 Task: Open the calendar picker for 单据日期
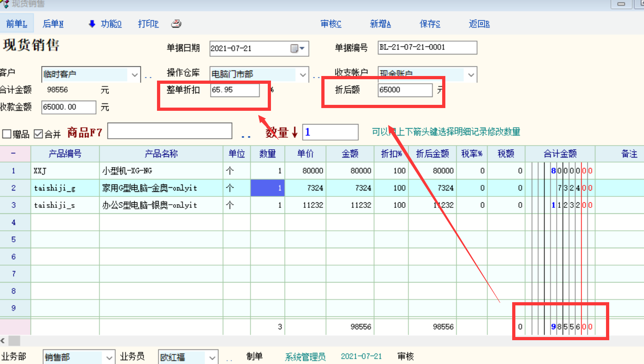(298, 49)
